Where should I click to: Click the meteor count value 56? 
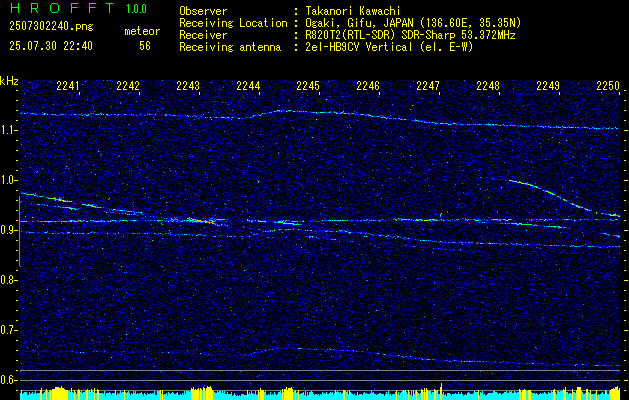(145, 46)
